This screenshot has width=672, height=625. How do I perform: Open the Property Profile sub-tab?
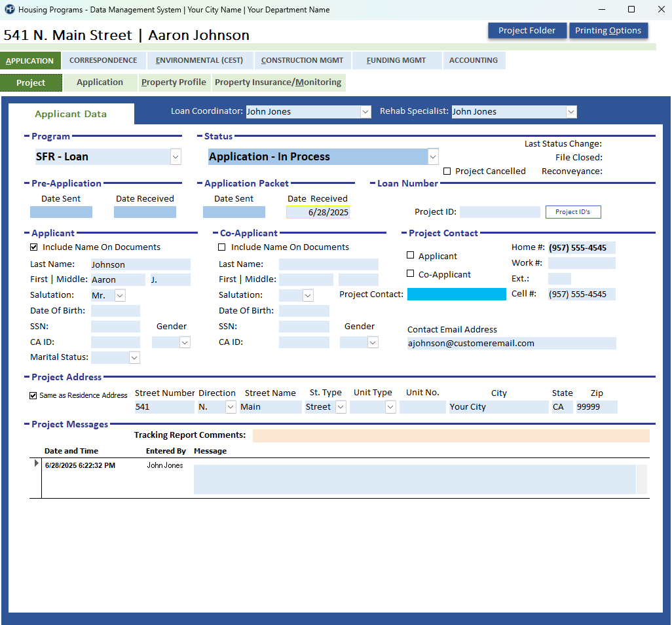click(x=174, y=82)
